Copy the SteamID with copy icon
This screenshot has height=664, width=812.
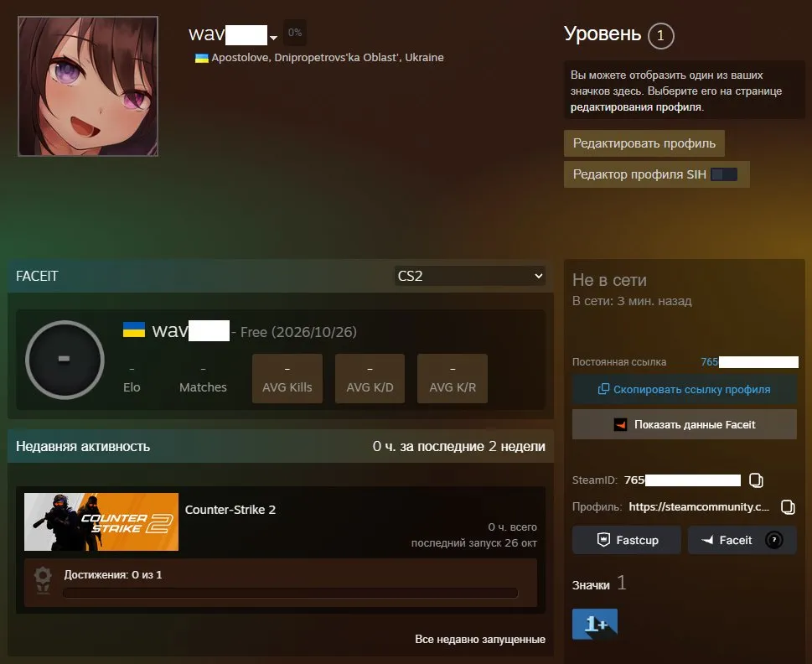coord(756,480)
